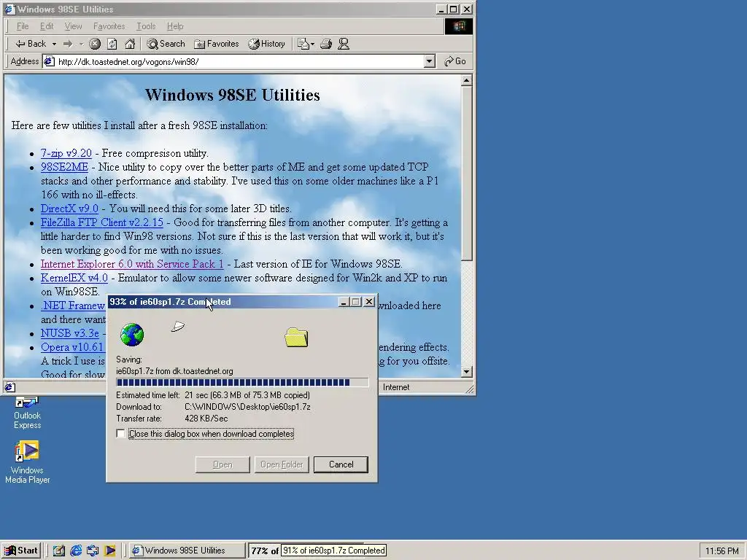
Task: Select the Windows Media Player desktop icon
Action: 27,462
